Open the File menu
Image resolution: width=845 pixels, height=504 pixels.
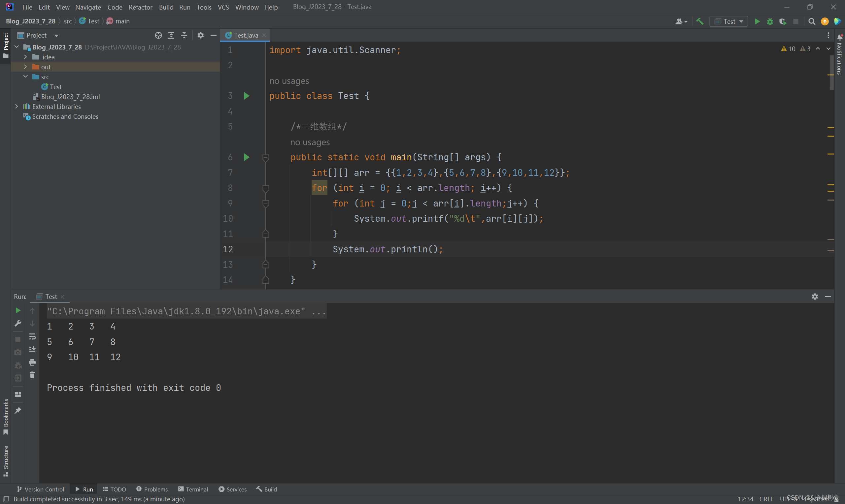27,7
